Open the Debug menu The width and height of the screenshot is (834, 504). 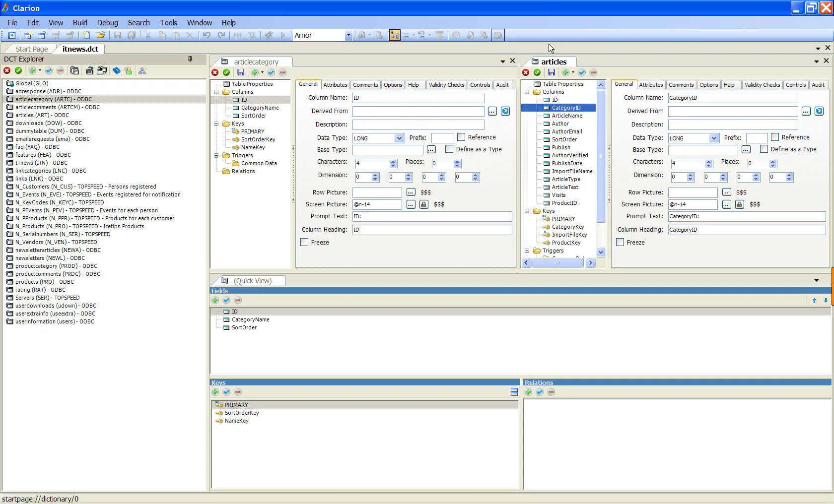click(108, 23)
